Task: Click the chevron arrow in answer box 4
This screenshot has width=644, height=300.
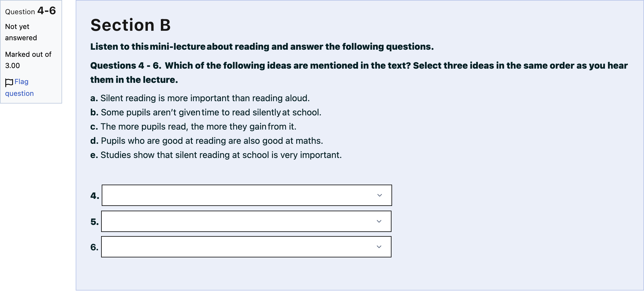Action: 380,195
